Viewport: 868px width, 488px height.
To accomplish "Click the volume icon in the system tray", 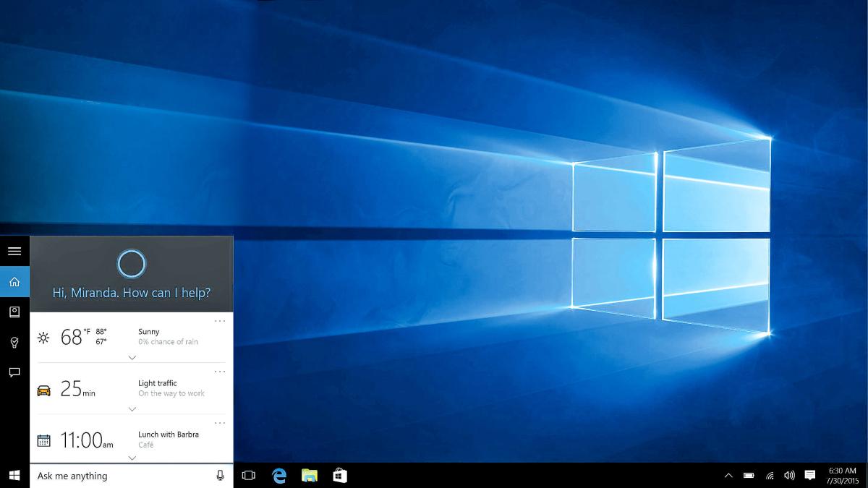I will click(x=788, y=476).
